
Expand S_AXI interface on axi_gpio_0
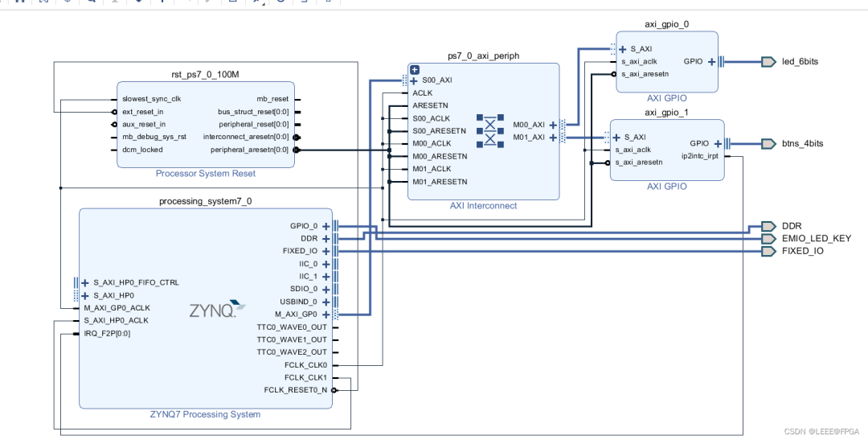(623, 49)
